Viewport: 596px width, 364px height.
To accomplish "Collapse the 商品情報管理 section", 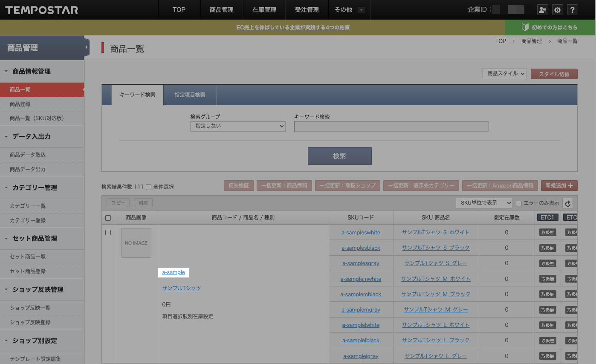I will pyautogui.click(x=6, y=72).
